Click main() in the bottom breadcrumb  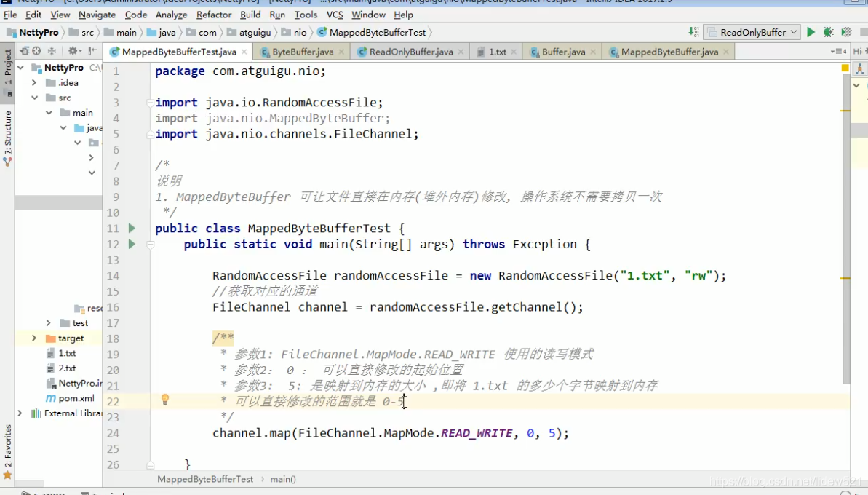coord(283,480)
